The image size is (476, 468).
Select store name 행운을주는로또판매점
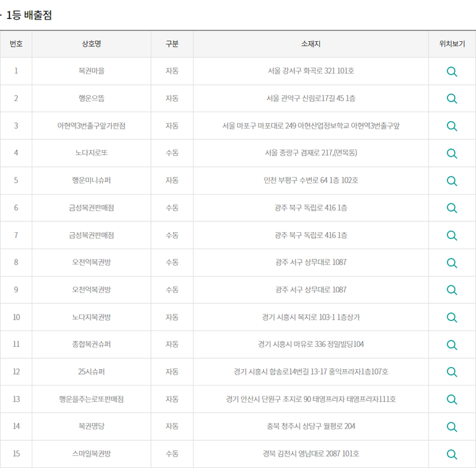[91, 399]
